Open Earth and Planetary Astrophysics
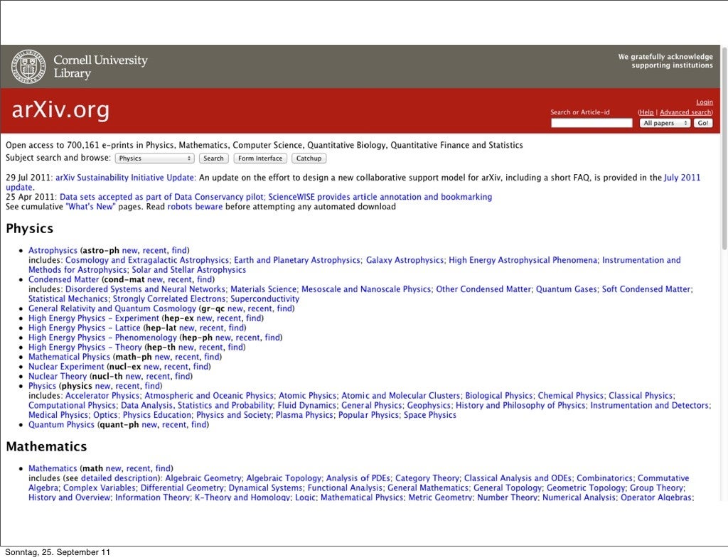728x560 pixels. click(297, 260)
